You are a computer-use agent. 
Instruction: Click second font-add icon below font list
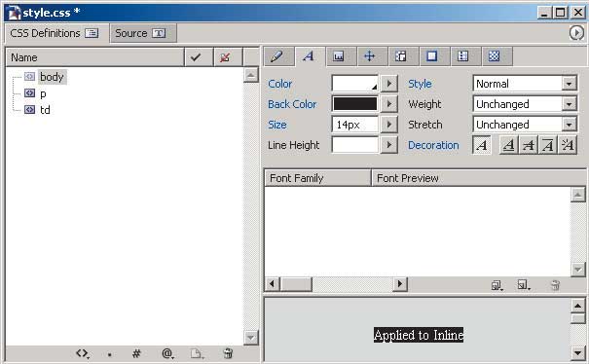coord(523,285)
